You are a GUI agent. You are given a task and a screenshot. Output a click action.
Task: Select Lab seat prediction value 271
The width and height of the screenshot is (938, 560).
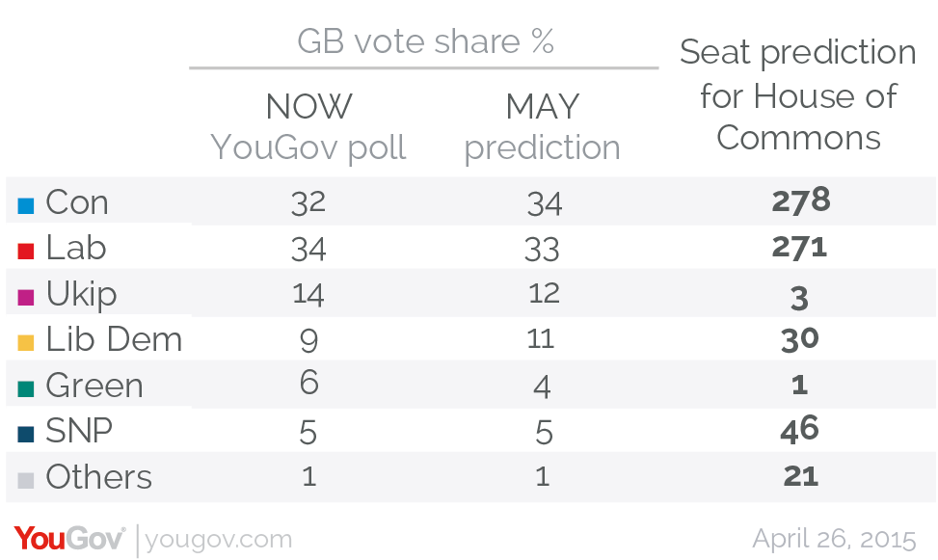click(800, 247)
